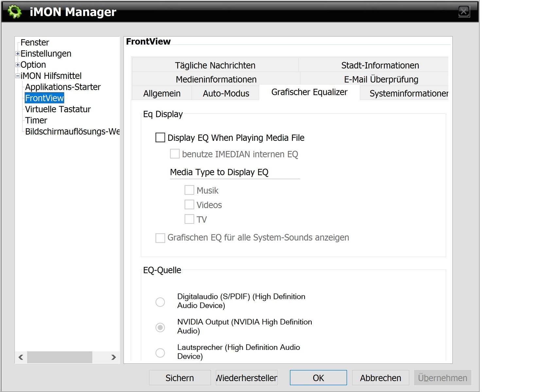Screen dimensions: 558x392
Task: Select Einstellungen label in the tree
Action: 46,54
